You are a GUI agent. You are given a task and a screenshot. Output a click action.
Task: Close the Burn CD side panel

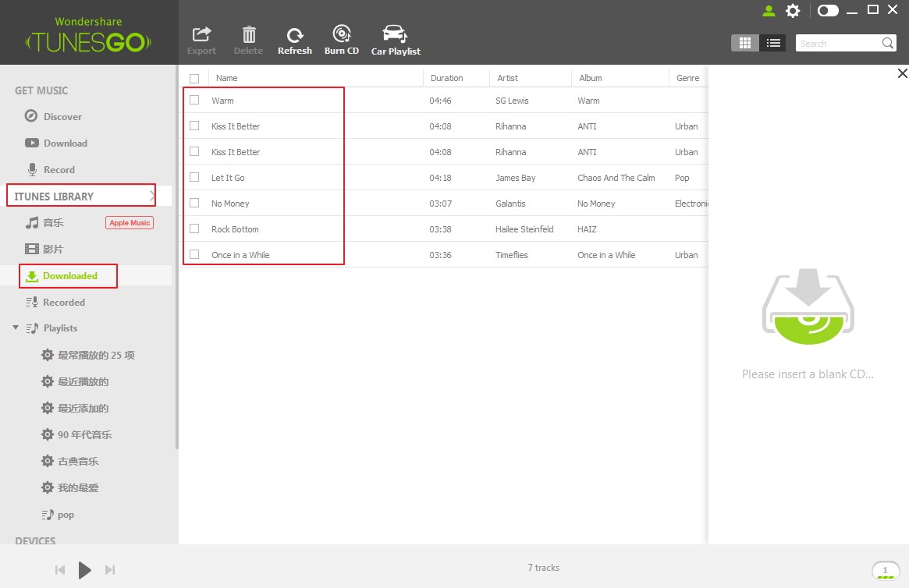click(902, 73)
